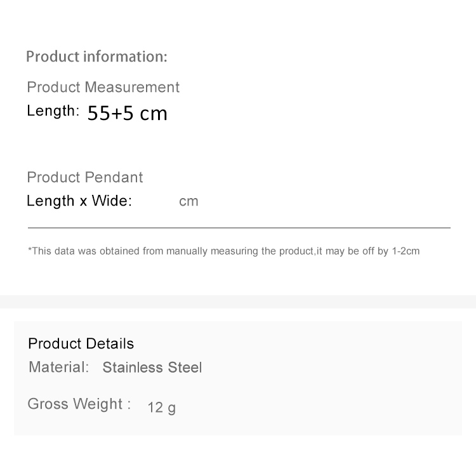The image size is (476, 471).
Task: Click the 'Material:' label
Action: 59,367
